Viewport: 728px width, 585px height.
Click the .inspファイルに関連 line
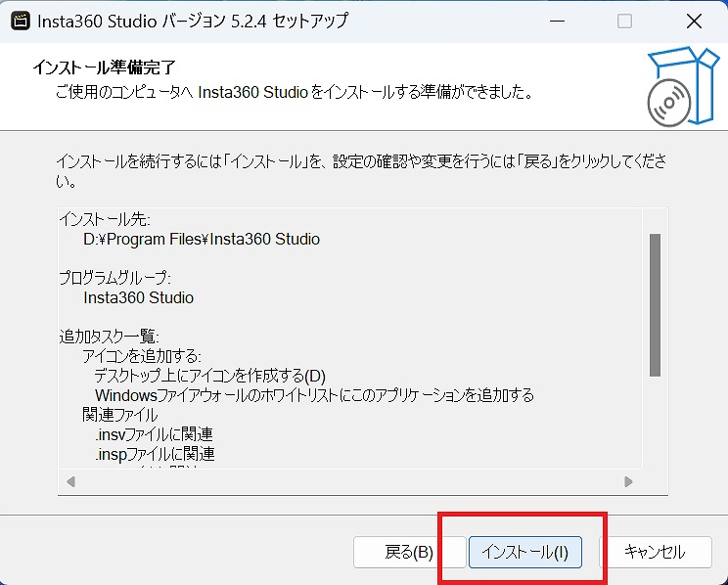pyautogui.click(x=155, y=454)
